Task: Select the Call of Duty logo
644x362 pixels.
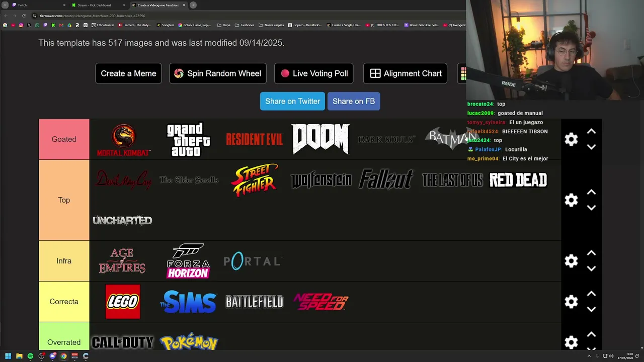Action: [123, 342]
